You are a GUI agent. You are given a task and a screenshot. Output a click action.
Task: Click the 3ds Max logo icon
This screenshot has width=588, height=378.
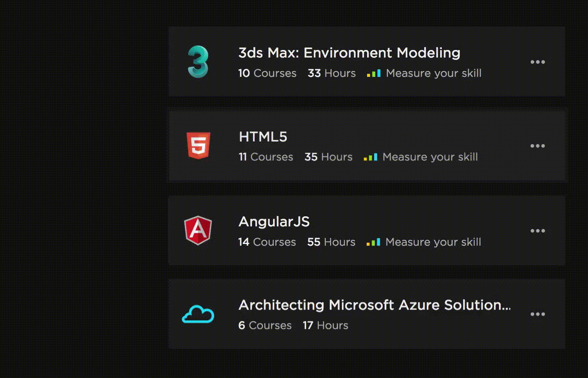tap(198, 62)
